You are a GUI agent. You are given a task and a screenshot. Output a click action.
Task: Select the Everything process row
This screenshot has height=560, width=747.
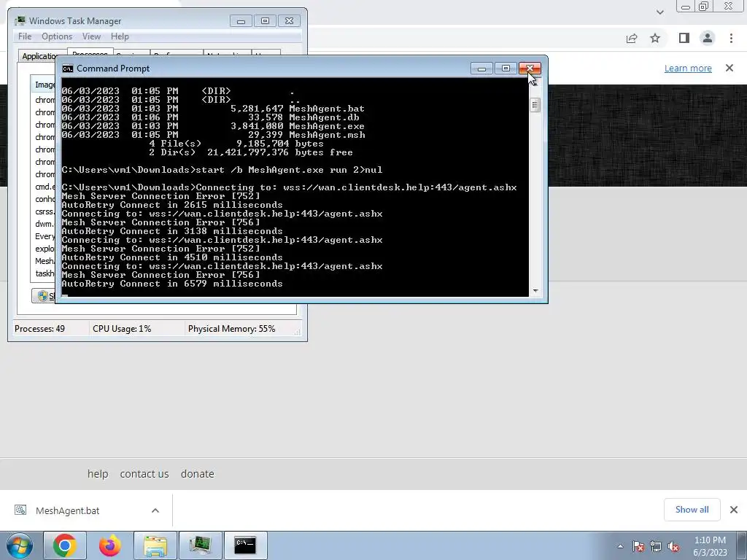44,236
